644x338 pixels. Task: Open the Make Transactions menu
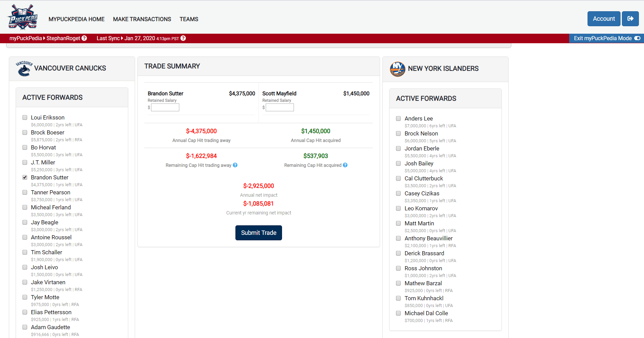[x=142, y=19]
